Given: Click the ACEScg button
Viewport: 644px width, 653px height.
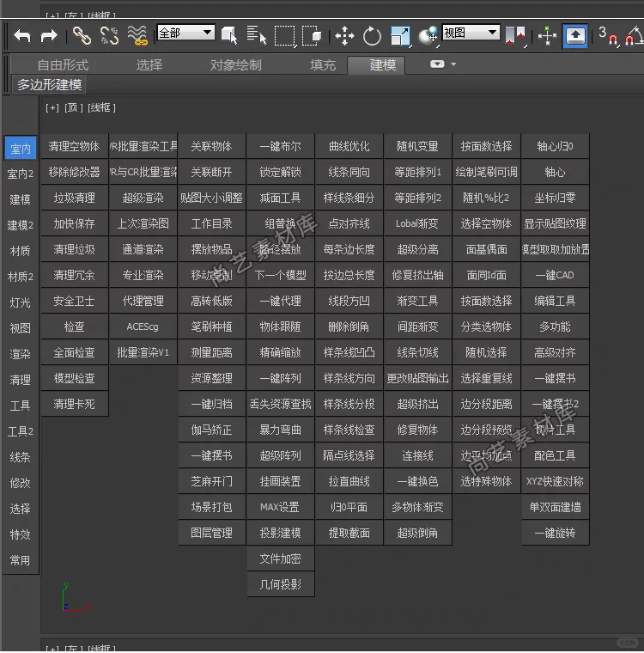Looking at the screenshot, I should tap(143, 326).
